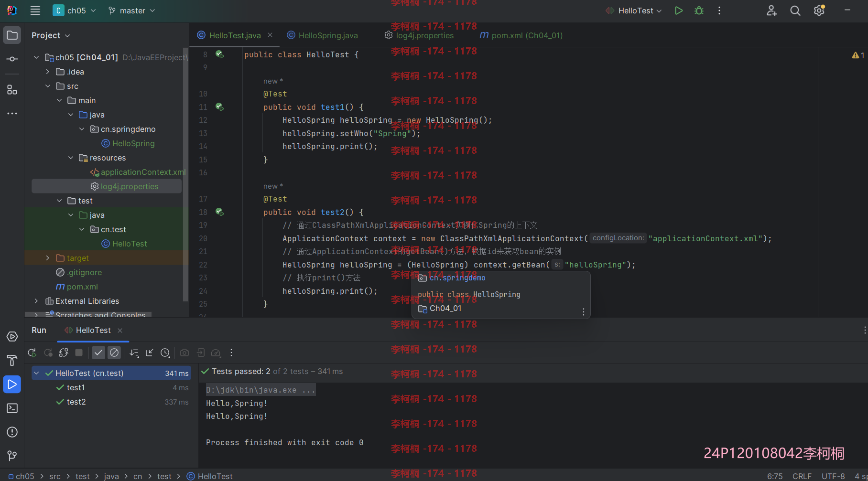
Task: Close the HelloTest.java tab
Action: click(x=270, y=35)
